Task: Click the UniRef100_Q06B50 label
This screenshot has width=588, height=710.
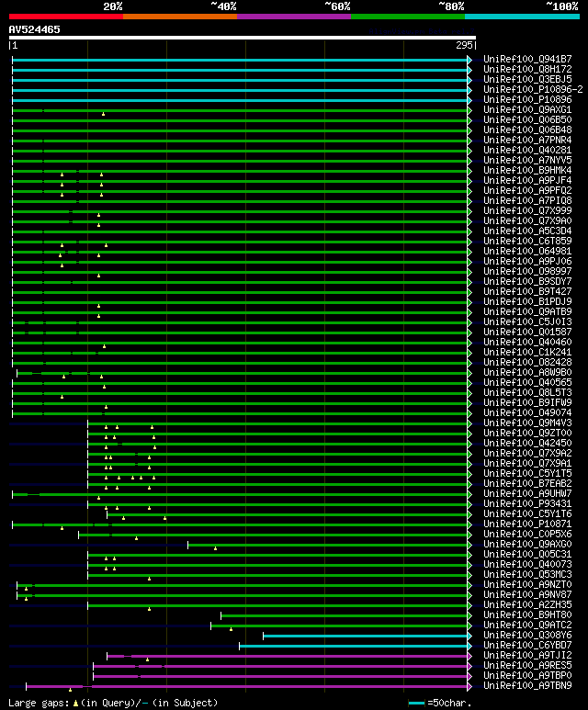Action: click(x=527, y=120)
